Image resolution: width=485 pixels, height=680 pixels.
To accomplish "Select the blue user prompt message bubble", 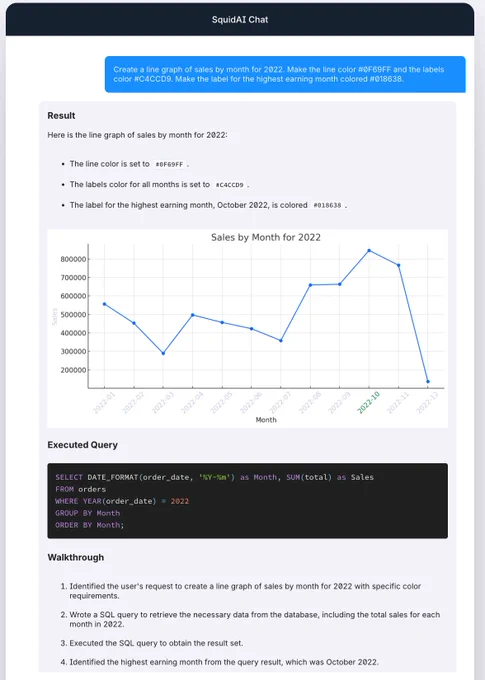I will 285,74.
